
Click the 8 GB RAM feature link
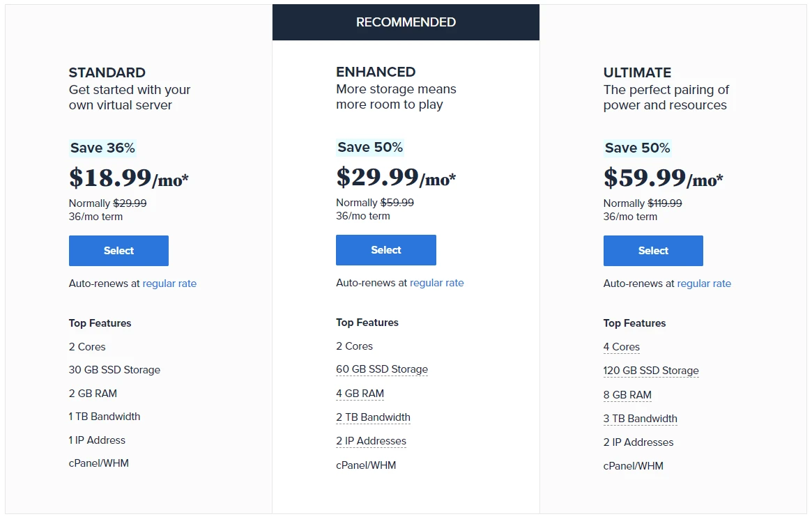click(627, 394)
